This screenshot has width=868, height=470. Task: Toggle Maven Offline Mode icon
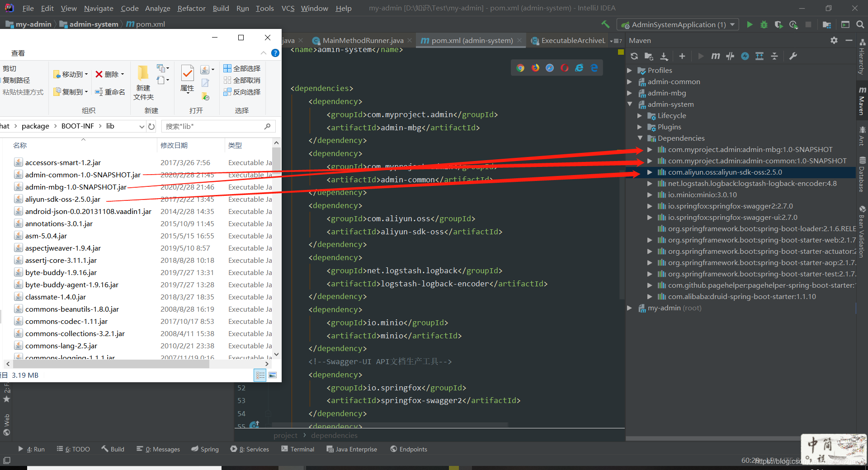tap(730, 56)
